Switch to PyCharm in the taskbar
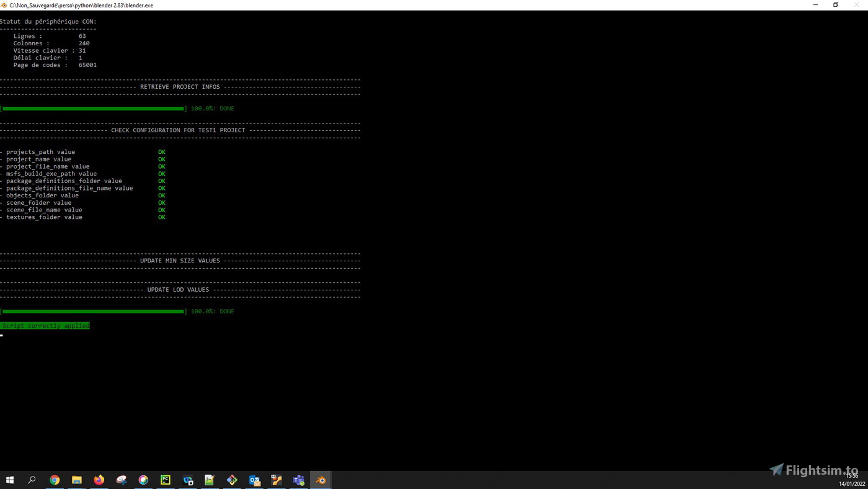Image resolution: width=868 pixels, height=489 pixels. 166,480
